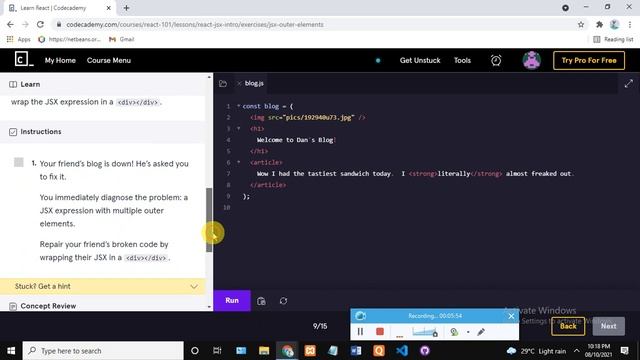The width and height of the screenshot is (640, 360).
Task: Open Visual Studio Code from taskbar
Action: click(402, 351)
